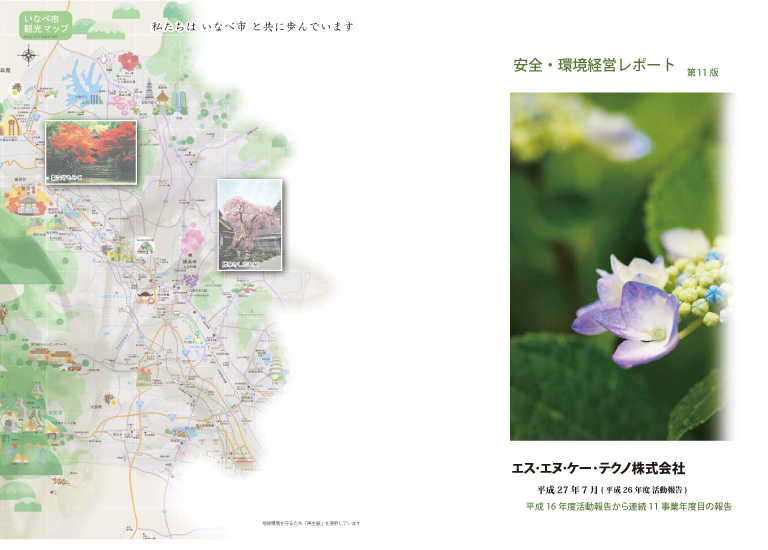768x550 pixels.
Task: Click the recycled paper note at page bottom
Action: pyautogui.click(x=311, y=523)
